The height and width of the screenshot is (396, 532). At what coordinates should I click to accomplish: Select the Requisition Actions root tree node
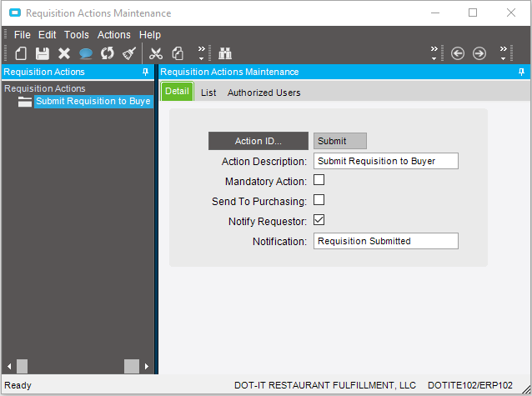(x=45, y=88)
